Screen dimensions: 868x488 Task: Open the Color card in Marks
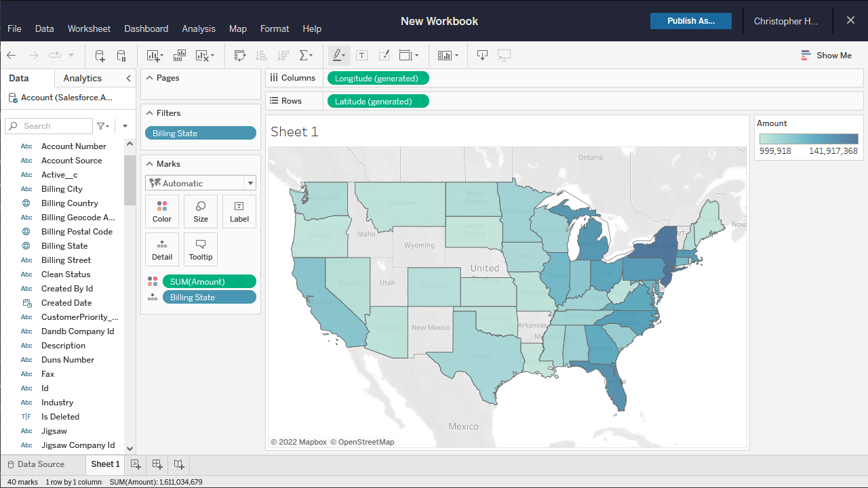coord(162,211)
